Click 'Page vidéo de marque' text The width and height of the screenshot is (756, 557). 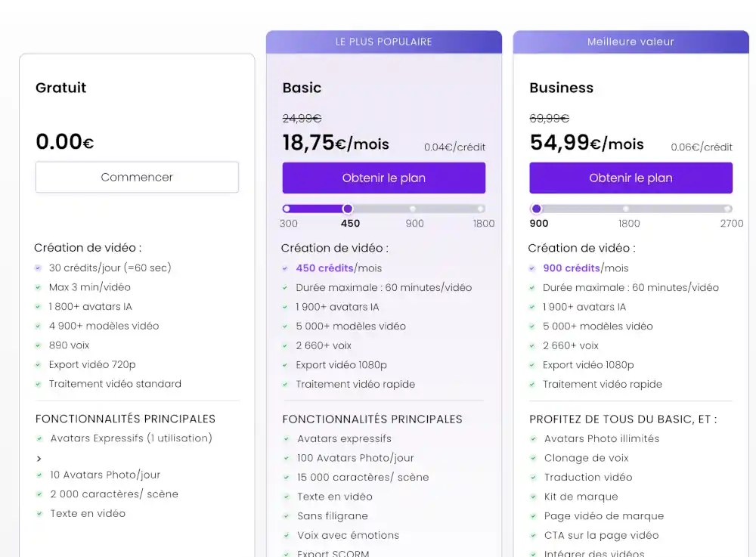[x=604, y=515]
